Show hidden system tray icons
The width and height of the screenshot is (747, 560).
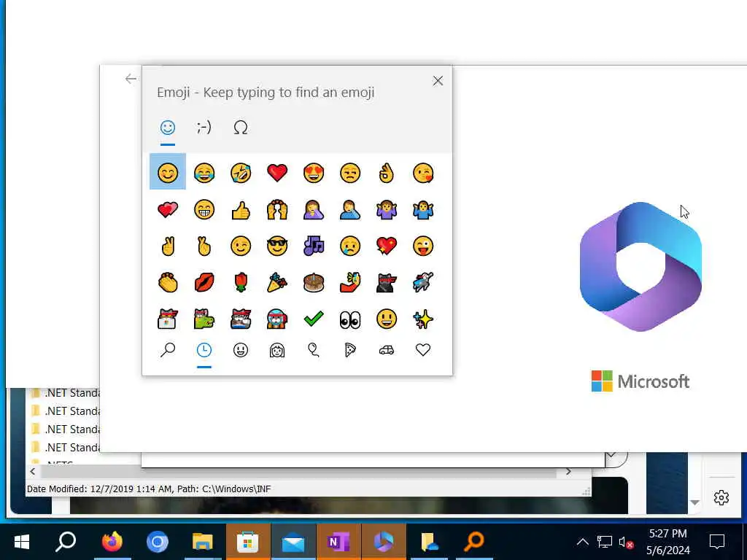coord(582,542)
